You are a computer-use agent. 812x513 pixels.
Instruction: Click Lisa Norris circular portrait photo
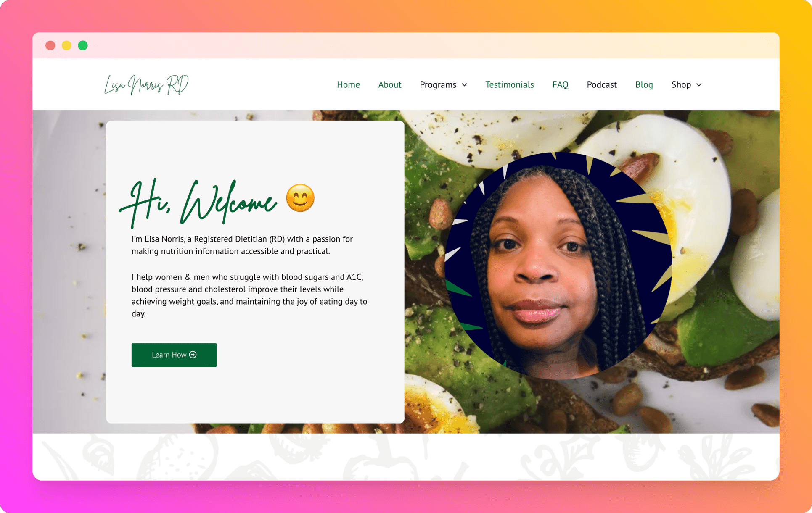(x=558, y=266)
